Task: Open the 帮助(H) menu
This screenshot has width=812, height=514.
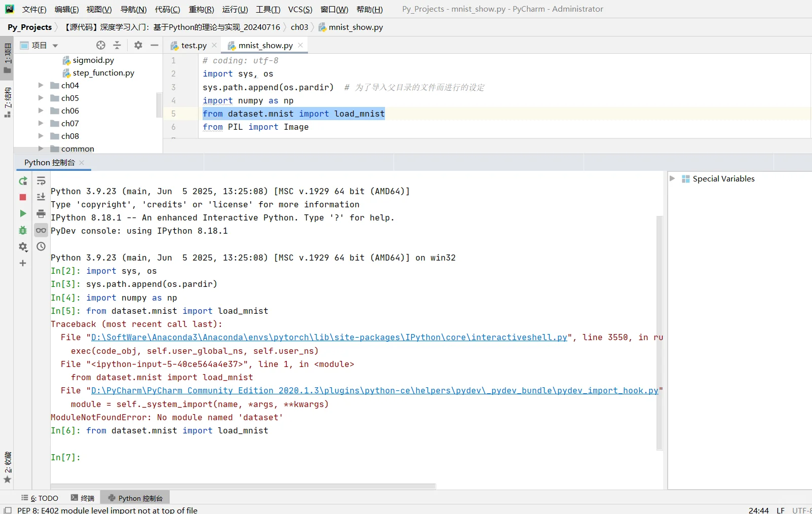Action: click(x=370, y=9)
